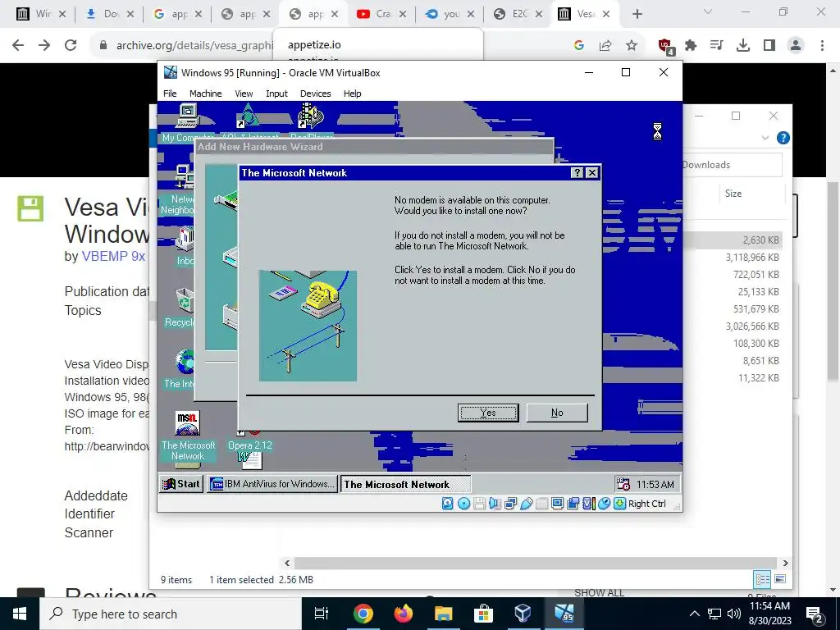Open VirtualBox Machine menu
Screen dimensions: 840x630
205,94
